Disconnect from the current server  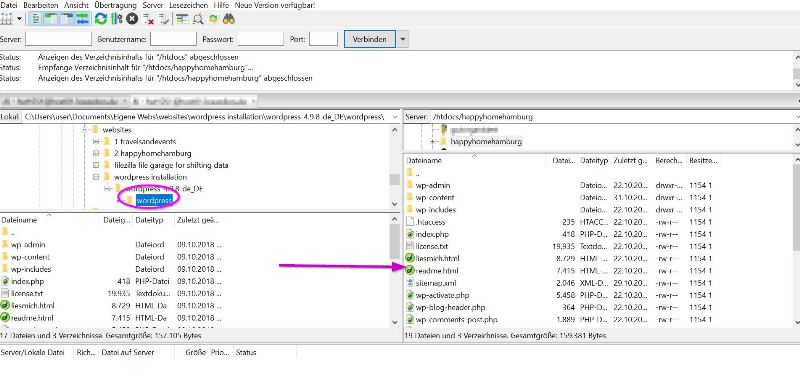coord(148,19)
